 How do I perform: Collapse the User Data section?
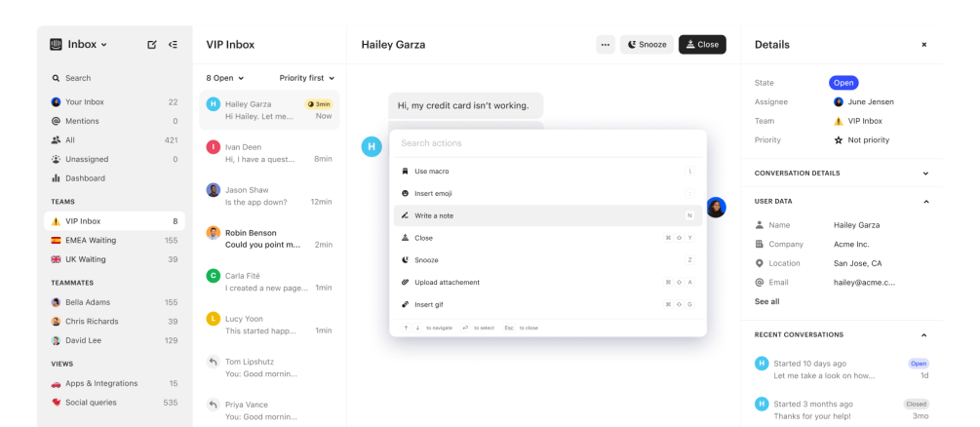point(925,202)
